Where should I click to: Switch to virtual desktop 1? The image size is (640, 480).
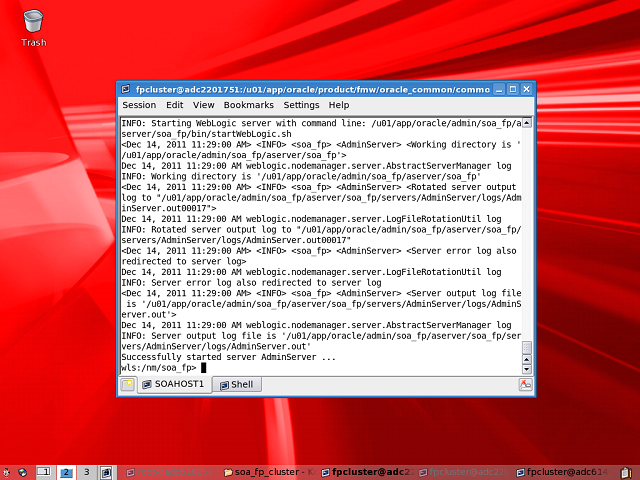pyautogui.click(x=44, y=473)
